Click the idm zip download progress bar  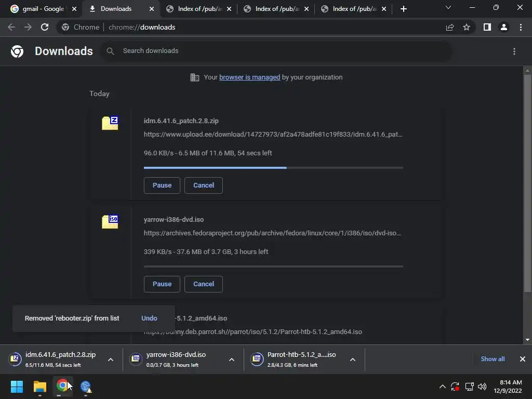(x=273, y=168)
